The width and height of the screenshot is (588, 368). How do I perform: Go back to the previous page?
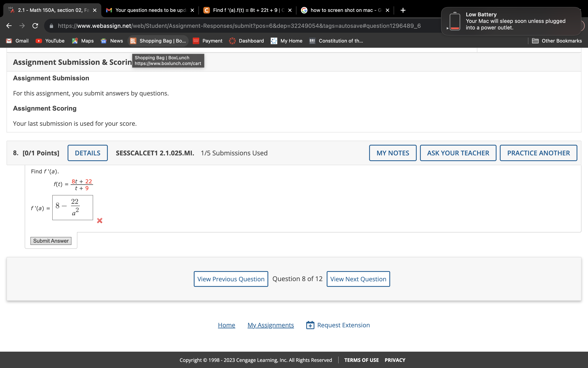tap(9, 26)
